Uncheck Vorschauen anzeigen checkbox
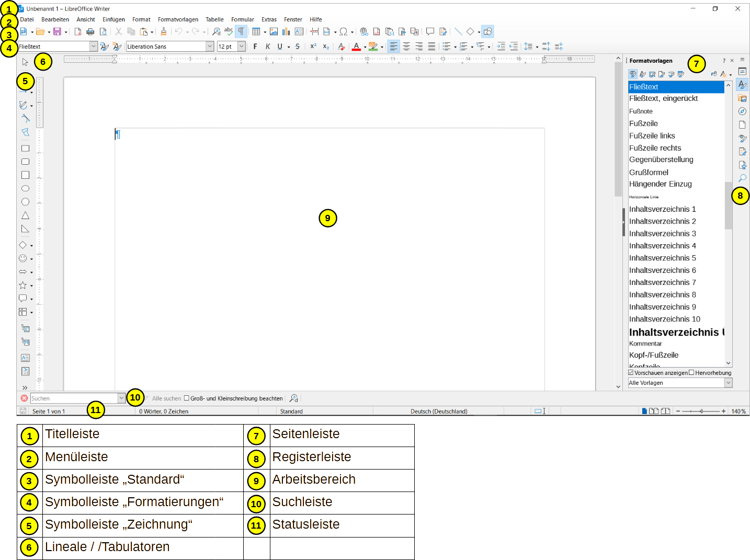This screenshot has height=560, width=750. point(631,373)
